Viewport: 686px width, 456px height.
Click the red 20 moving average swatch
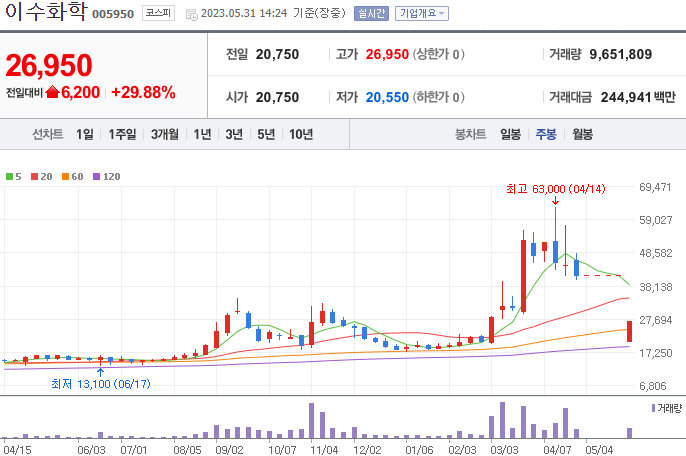tap(35, 177)
